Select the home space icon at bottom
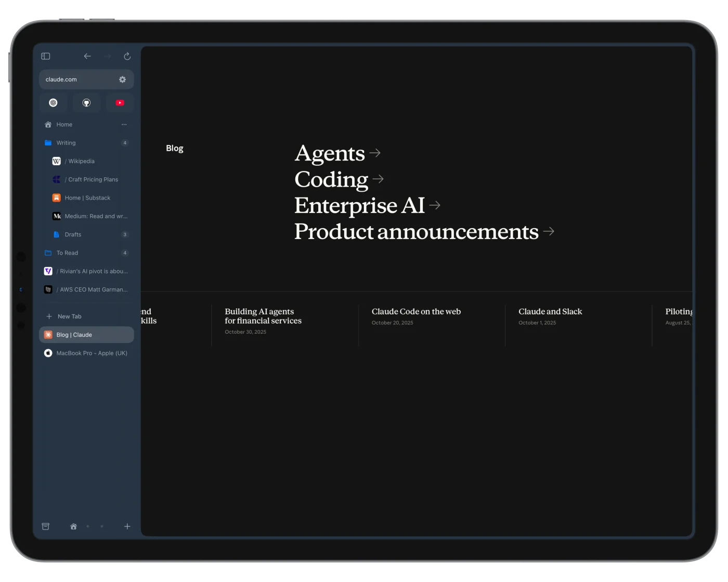The width and height of the screenshot is (728, 582). click(73, 526)
